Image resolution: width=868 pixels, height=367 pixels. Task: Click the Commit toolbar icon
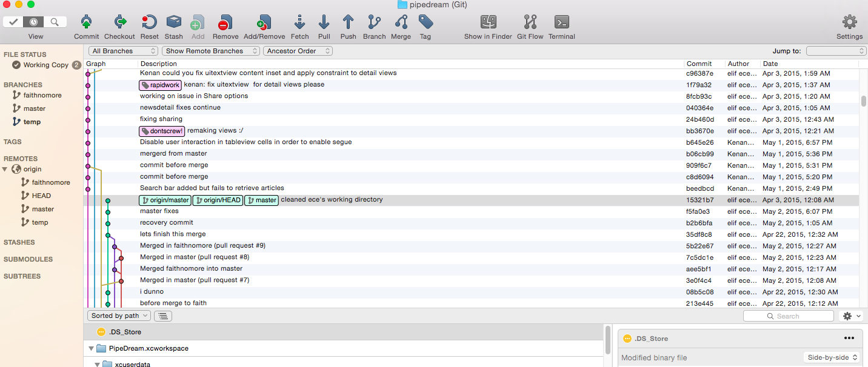[x=86, y=23]
